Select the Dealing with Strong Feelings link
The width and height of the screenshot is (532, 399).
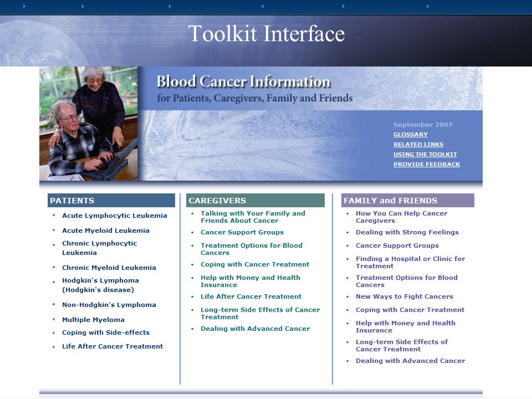(x=407, y=232)
